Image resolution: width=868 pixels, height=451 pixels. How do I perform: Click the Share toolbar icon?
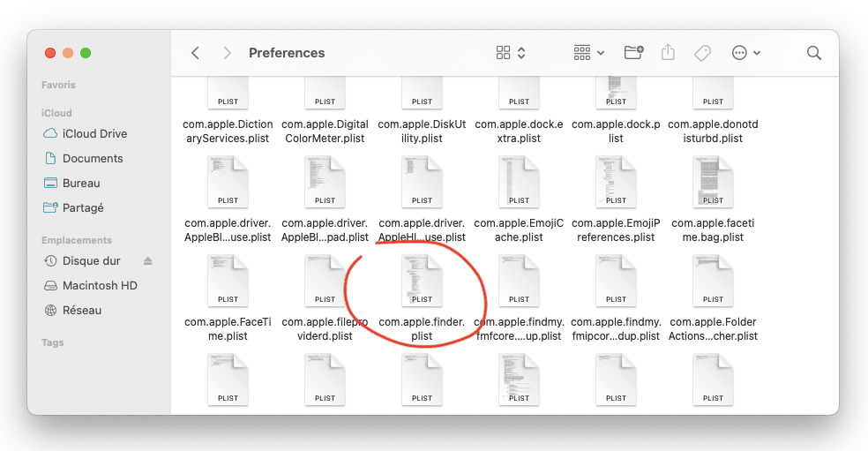pos(668,53)
